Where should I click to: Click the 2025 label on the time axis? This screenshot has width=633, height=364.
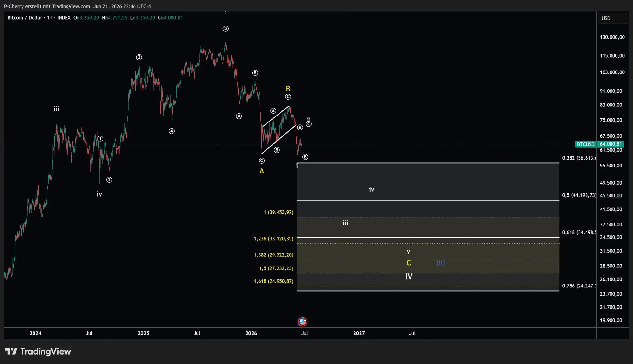[143, 333]
